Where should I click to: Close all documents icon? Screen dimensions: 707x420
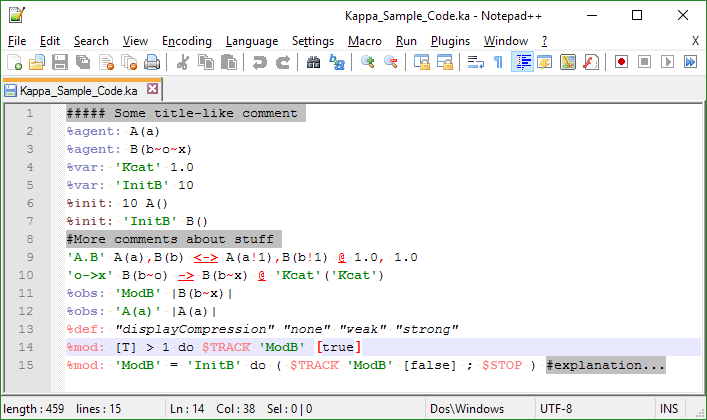point(129,62)
